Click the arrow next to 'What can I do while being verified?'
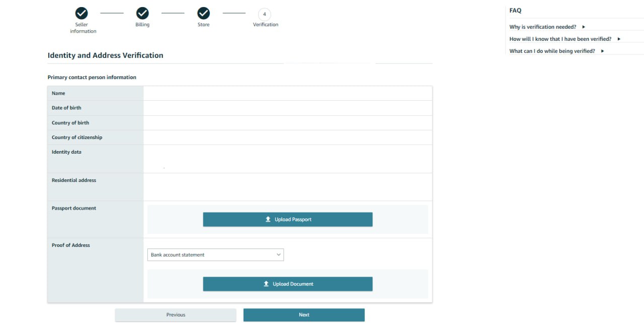The height and width of the screenshot is (331, 644). tap(602, 51)
